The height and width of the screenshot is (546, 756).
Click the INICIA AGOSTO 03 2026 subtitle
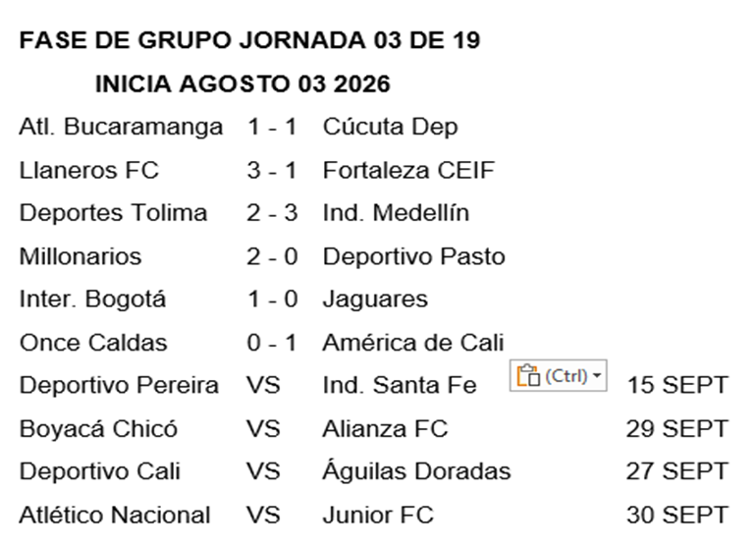[x=243, y=83]
